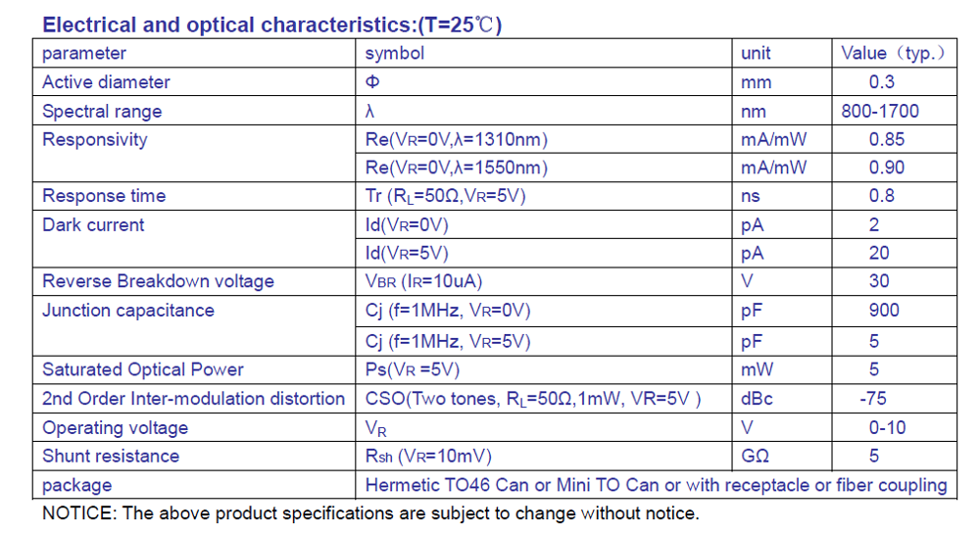Viewport: 980px width, 534px height.
Task: Click the '2nd Order Inter-modulation distortion' cell
Action: (x=193, y=399)
